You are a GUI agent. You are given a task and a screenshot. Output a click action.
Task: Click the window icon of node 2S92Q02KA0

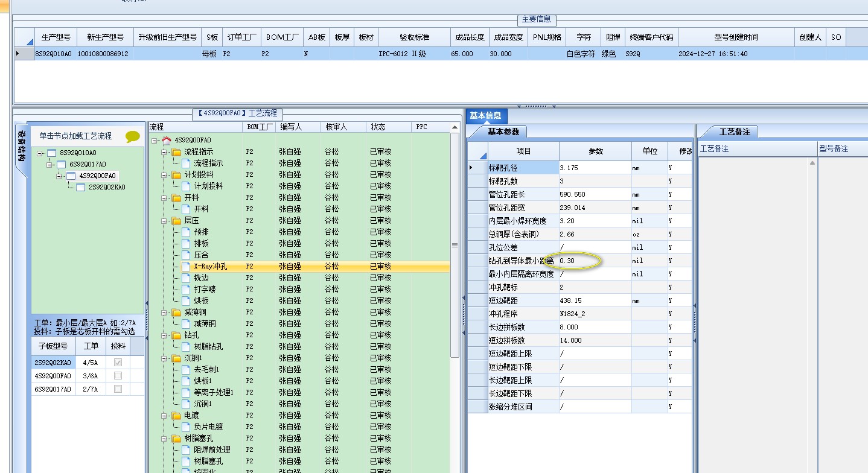80,187
